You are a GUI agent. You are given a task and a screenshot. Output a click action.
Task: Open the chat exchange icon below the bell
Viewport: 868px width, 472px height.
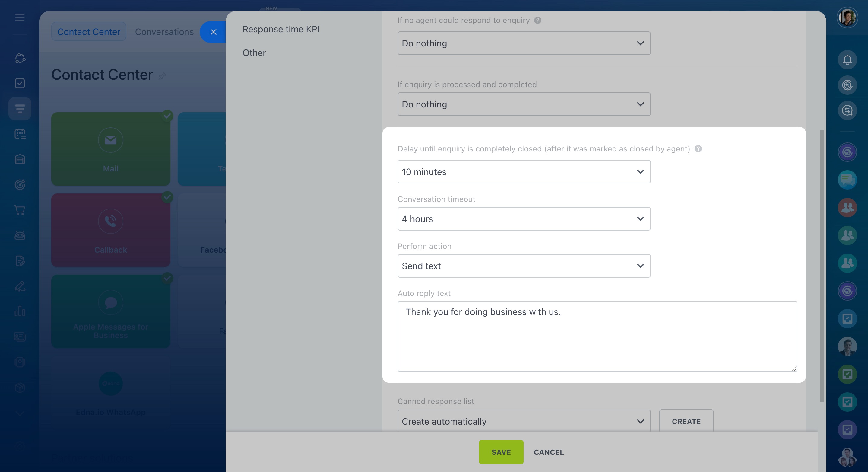pos(847,110)
